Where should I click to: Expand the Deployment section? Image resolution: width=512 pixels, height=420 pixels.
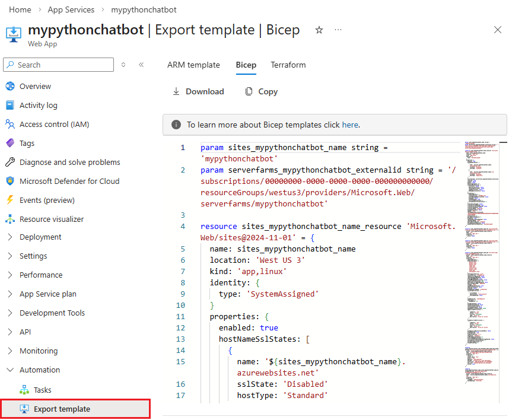[10, 237]
